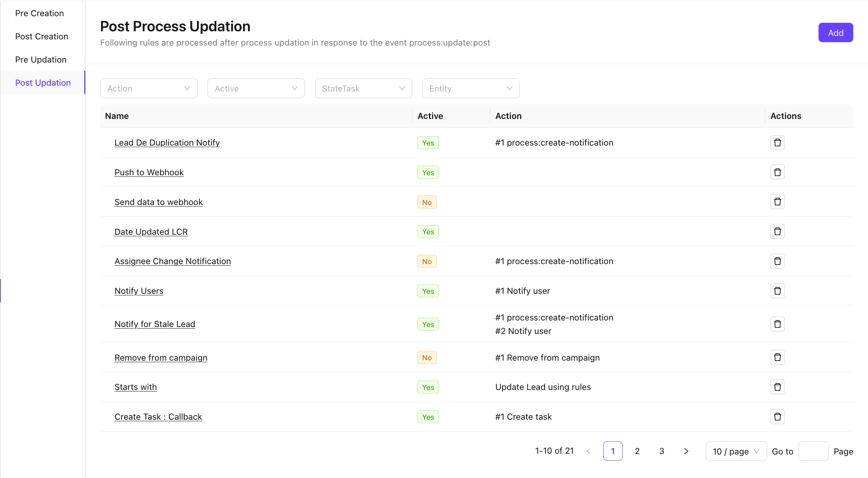Delete the Remove from campaign rule
868x478 pixels.
777,358
